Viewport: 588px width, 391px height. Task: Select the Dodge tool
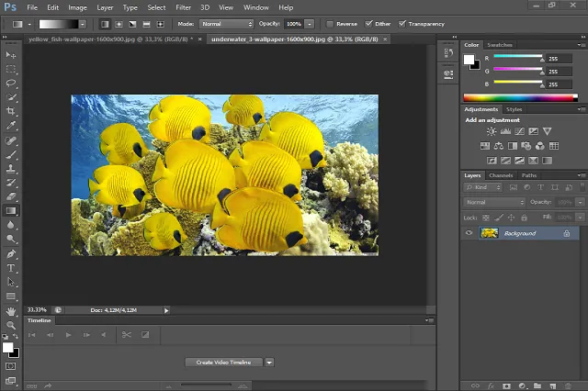pyautogui.click(x=10, y=239)
